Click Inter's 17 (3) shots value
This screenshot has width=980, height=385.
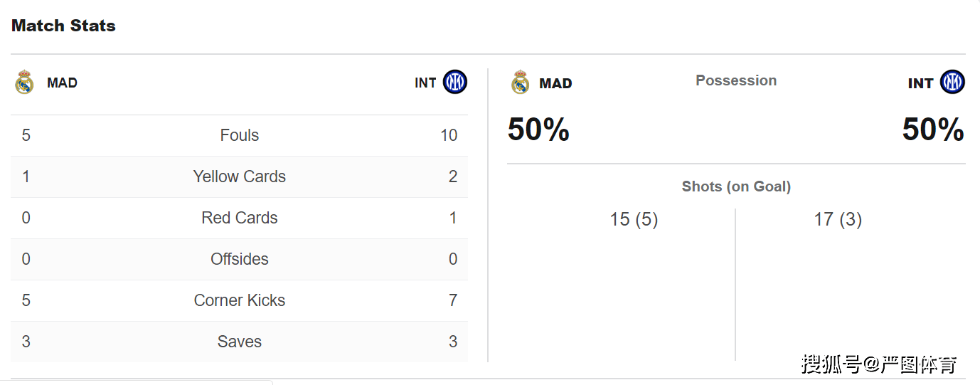[x=838, y=219]
